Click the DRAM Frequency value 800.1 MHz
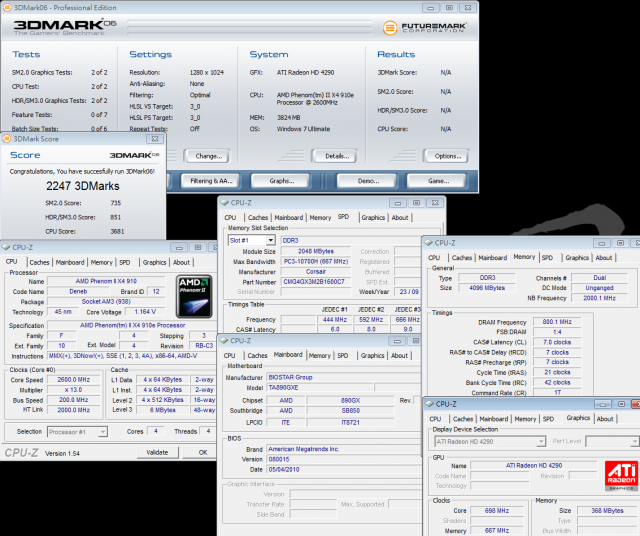Viewport: 640px width, 536px height. coord(557,322)
